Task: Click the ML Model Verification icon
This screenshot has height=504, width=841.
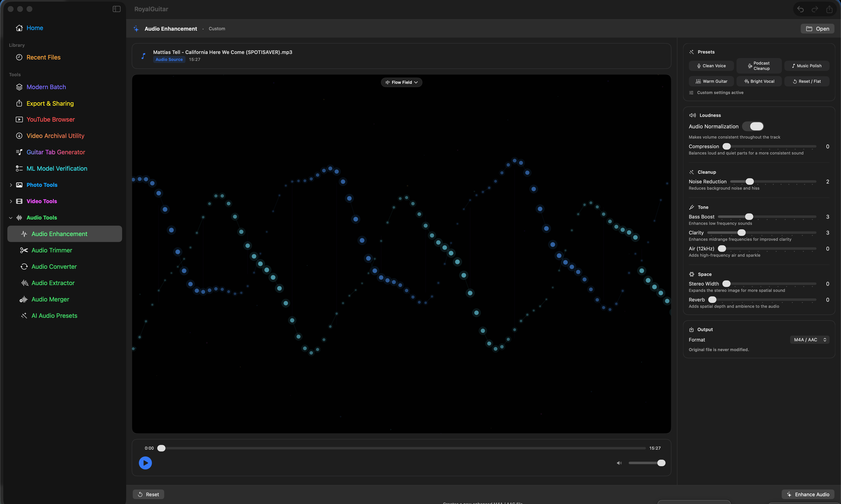Action: tap(19, 168)
